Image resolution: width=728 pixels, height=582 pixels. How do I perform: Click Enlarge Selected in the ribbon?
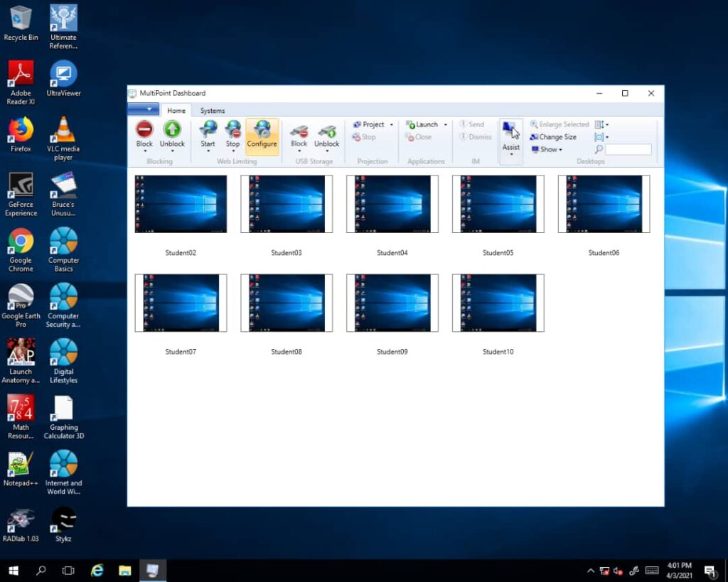[x=560, y=124]
